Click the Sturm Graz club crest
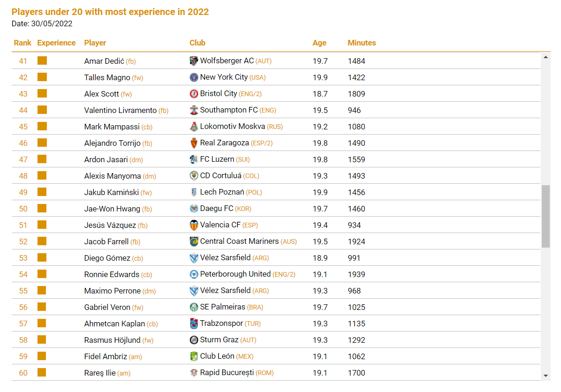 194,340
